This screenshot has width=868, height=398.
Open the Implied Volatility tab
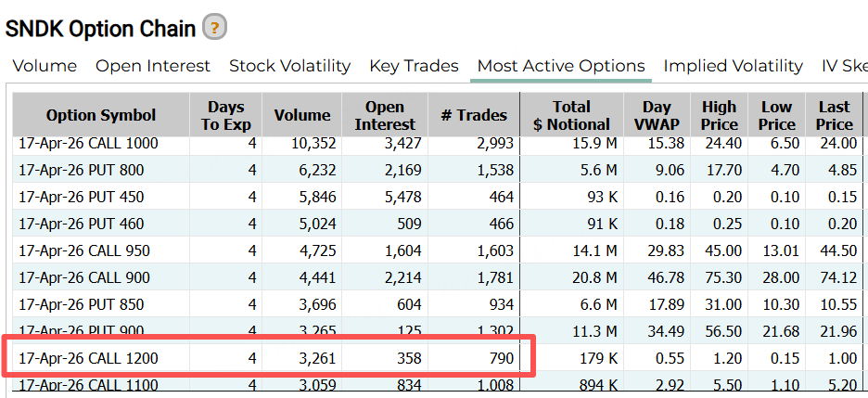(733, 66)
